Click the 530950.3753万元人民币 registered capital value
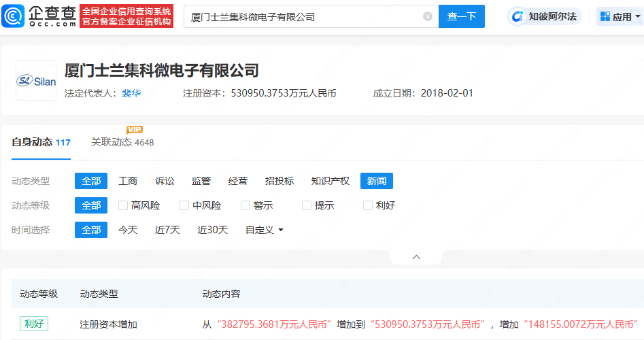This screenshot has height=340, width=644. 284,93
